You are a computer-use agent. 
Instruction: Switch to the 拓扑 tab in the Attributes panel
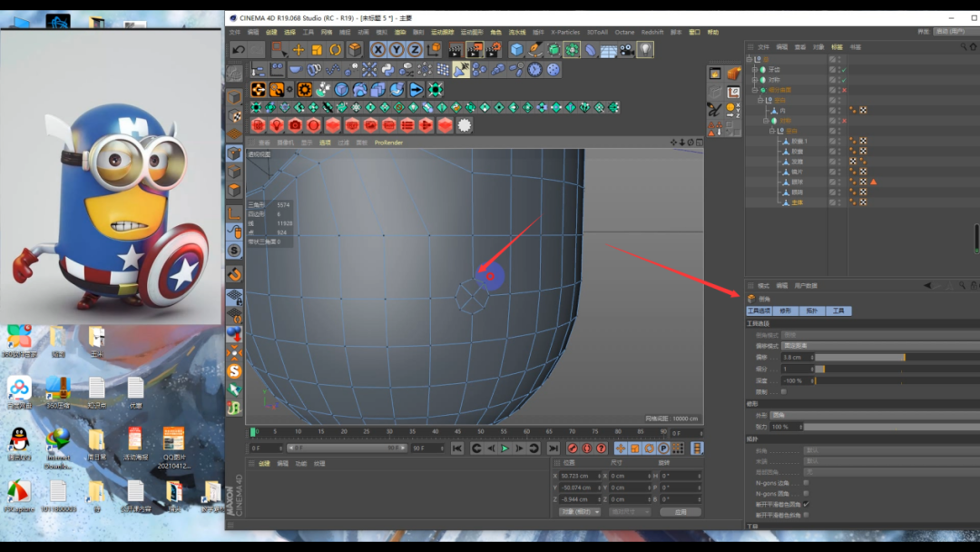click(x=812, y=310)
